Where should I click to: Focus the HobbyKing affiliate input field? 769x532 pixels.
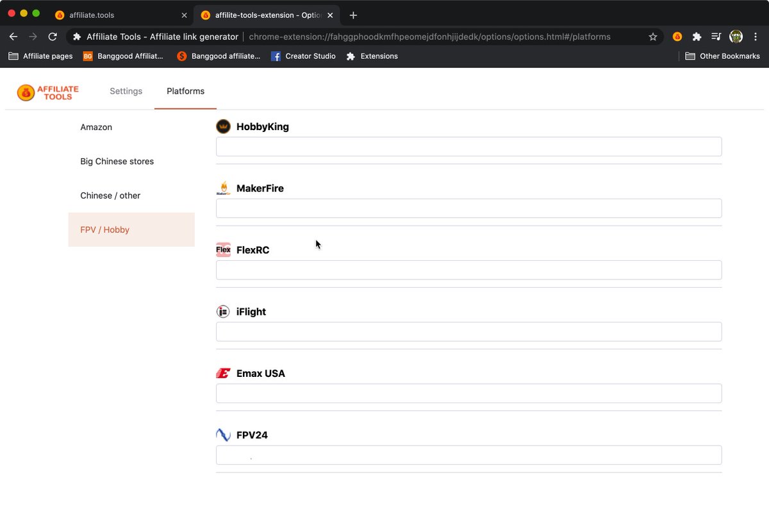[x=468, y=146]
